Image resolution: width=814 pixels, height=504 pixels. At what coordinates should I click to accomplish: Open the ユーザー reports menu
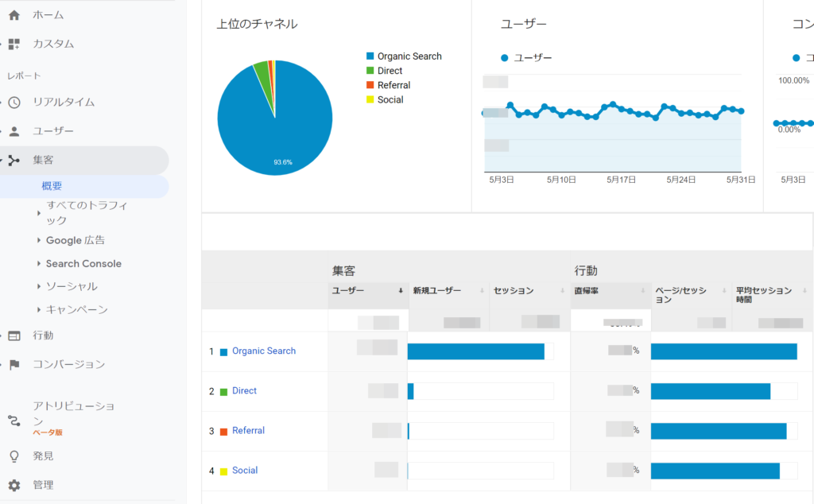(x=53, y=131)
